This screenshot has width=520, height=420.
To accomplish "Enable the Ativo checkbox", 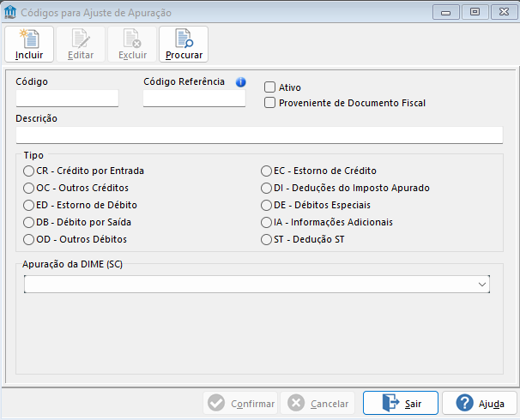I will [269, 87].
